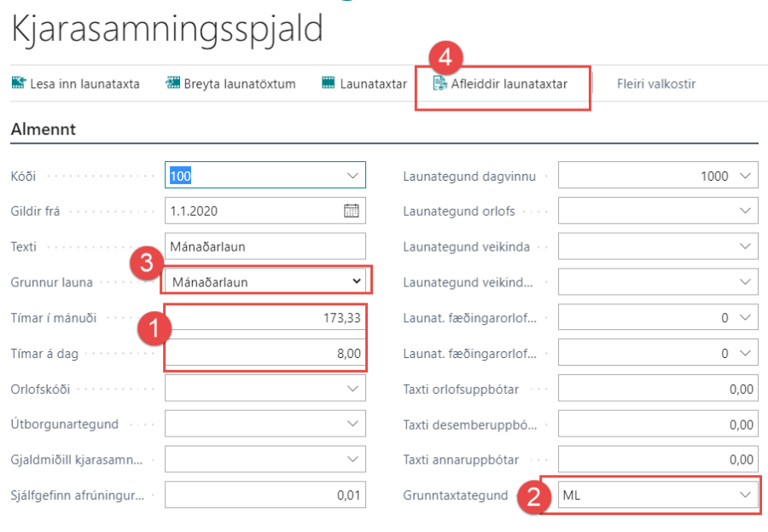The image size is (768, 532).
Task: Expand the Kóði dropdown
Action: coord(353,176)
